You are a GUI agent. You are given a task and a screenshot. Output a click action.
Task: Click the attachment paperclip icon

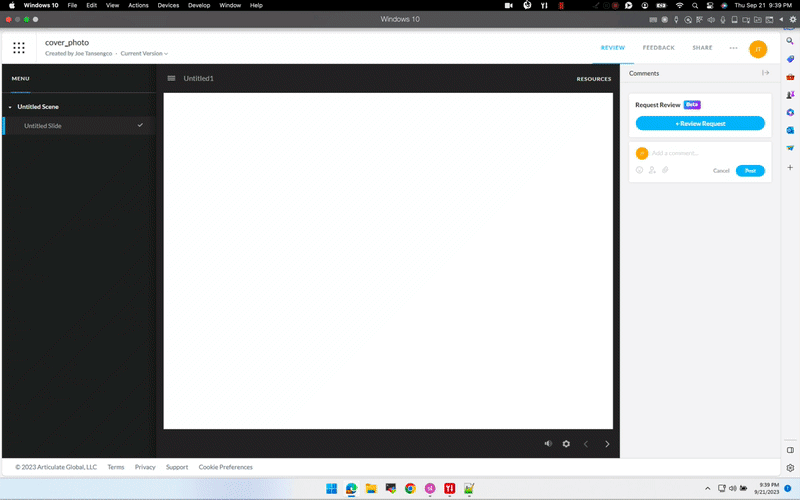pos(665,170)
